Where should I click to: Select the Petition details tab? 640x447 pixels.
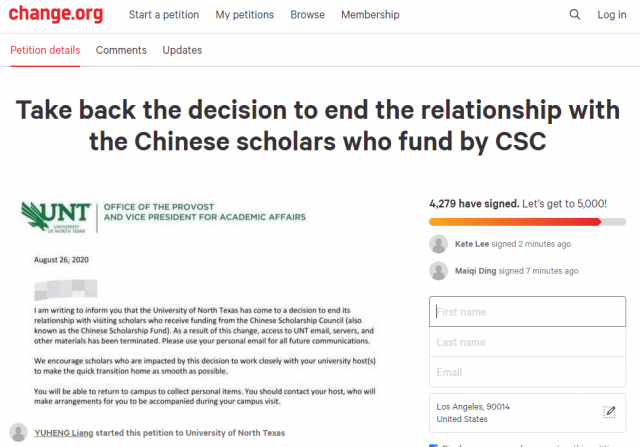(x=45, y=50)
